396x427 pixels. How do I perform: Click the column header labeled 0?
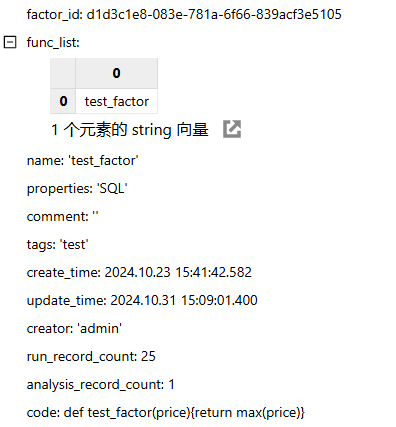(117, 73)
